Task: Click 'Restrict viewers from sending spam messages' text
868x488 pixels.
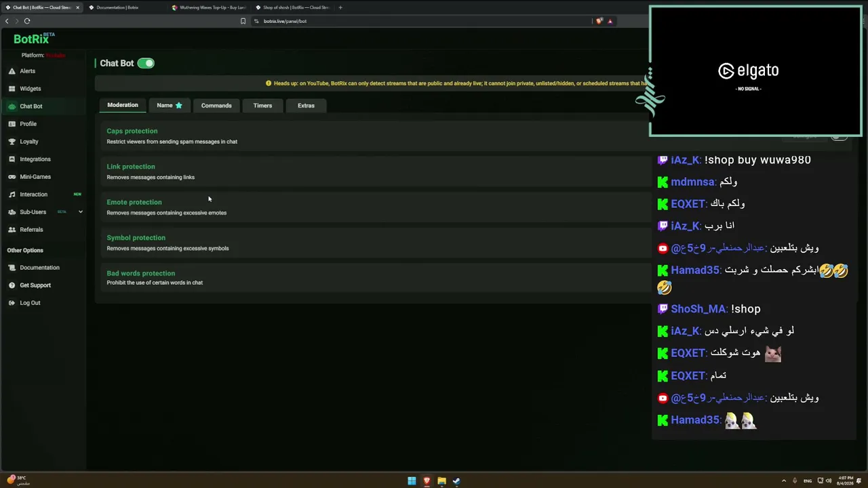Action: [172, 142]
